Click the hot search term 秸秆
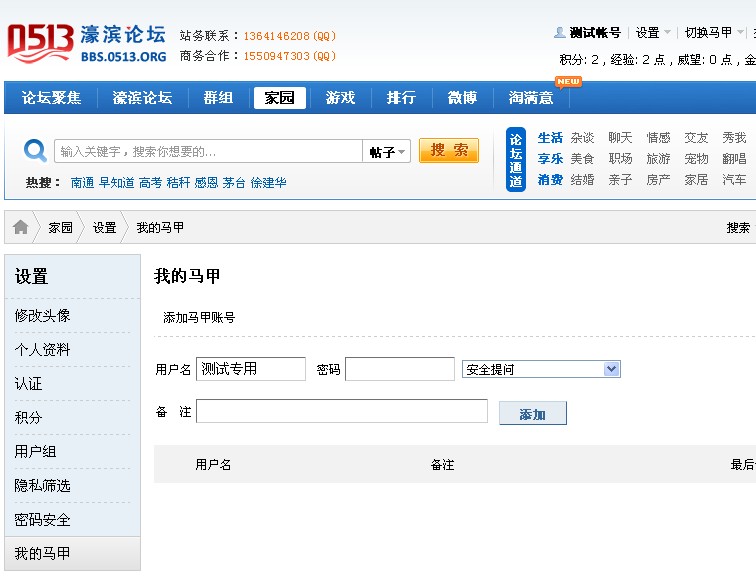This screenshot has width=756, height=580. [178, 183]
